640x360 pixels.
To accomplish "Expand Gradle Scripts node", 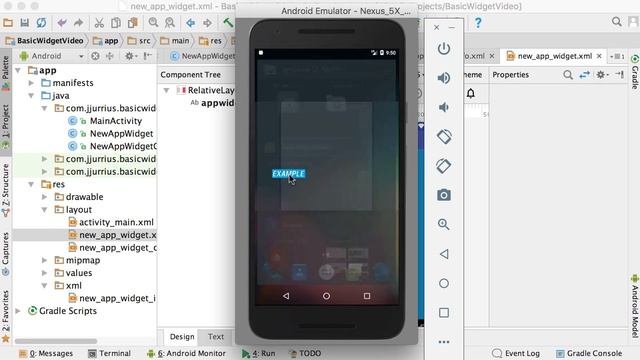I will click(18, 311).
